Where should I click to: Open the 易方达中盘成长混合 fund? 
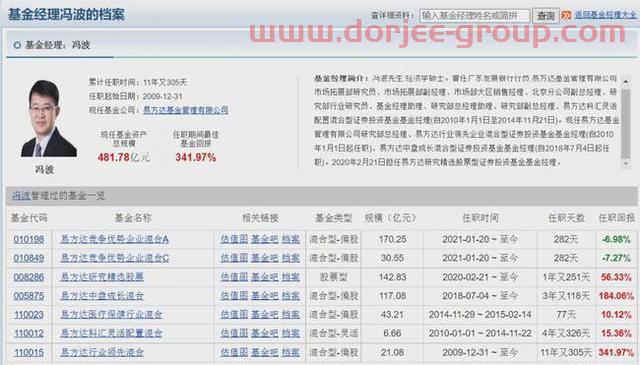[x=102, y=296]
